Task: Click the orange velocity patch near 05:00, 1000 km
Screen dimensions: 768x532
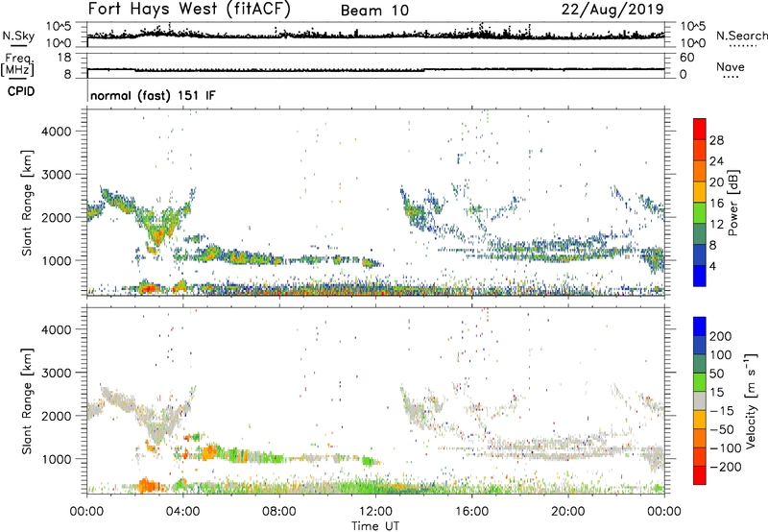Action: click(x=210, y=451)
